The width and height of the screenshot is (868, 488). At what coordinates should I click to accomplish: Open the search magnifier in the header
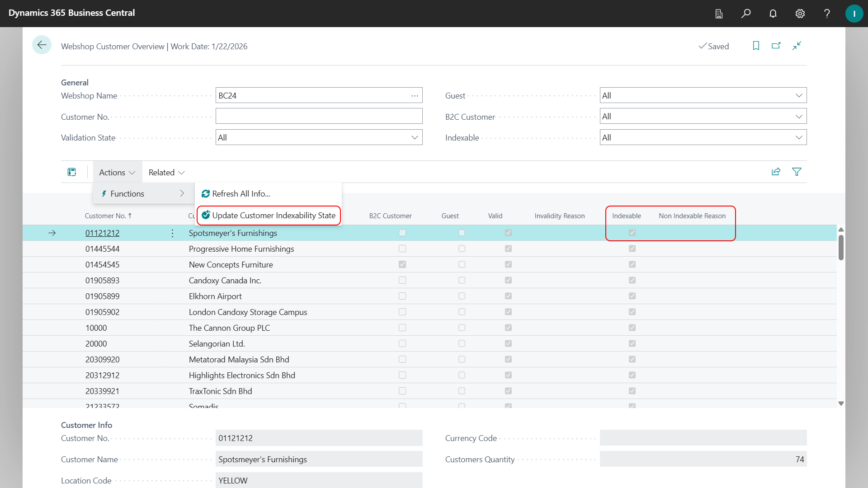pyautogui.click(x=746, y=14)
